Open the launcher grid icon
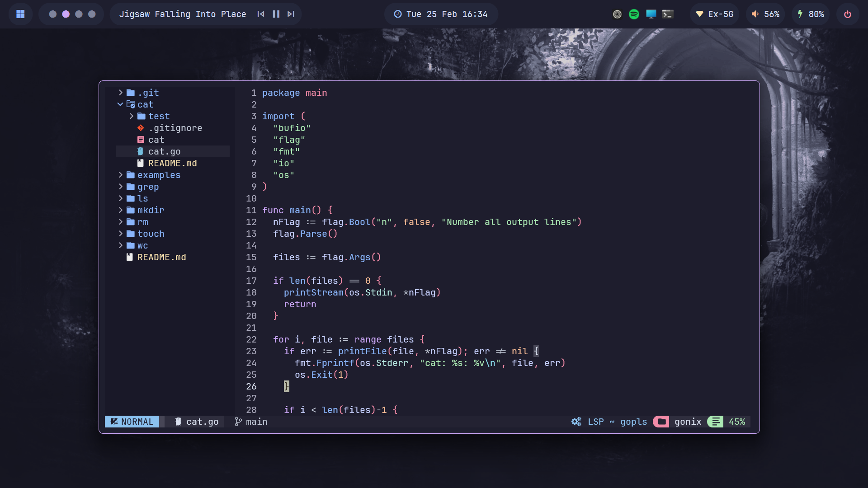868x488 pixels. (20, 14)
